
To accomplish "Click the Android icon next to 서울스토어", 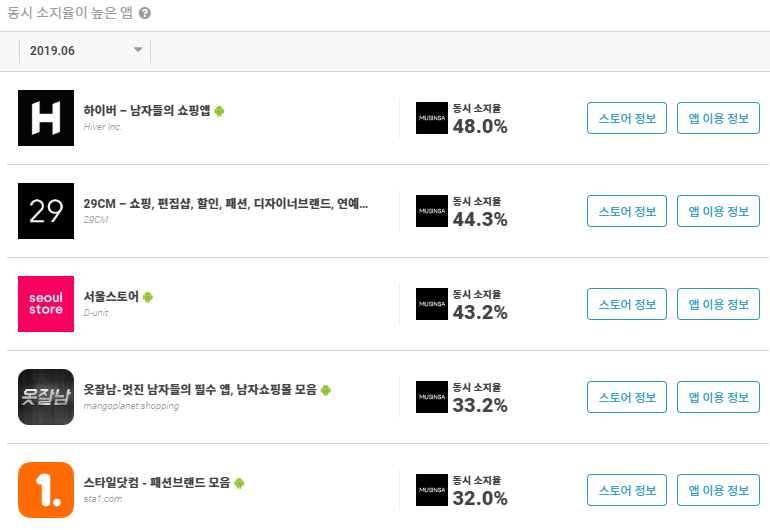I will 148,297.
